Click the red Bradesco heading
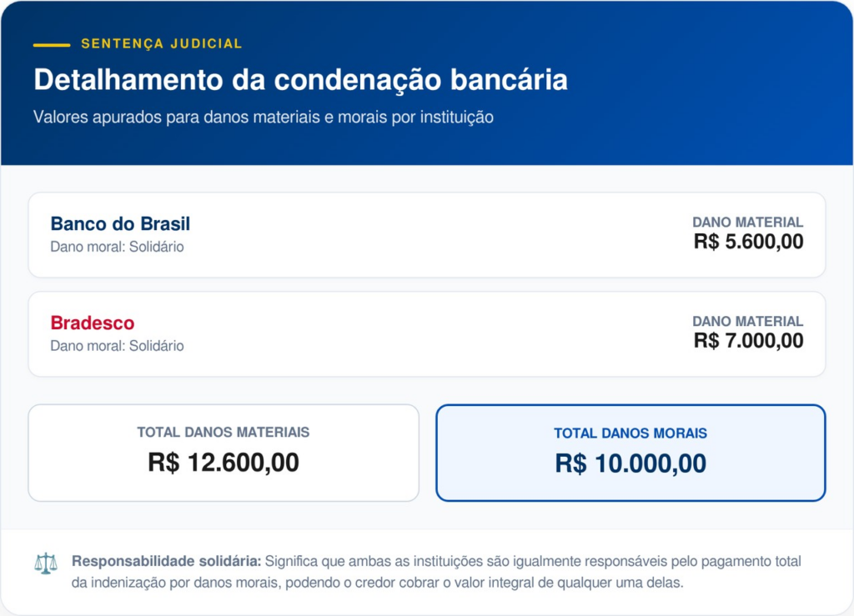This screenshot has height=616, width=854. 92,323
